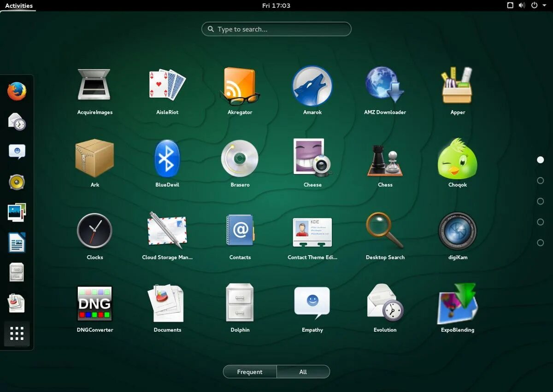Open the digiKam photo manager
553x392 pixels.
pyautogui.click(x=458, y=231)
